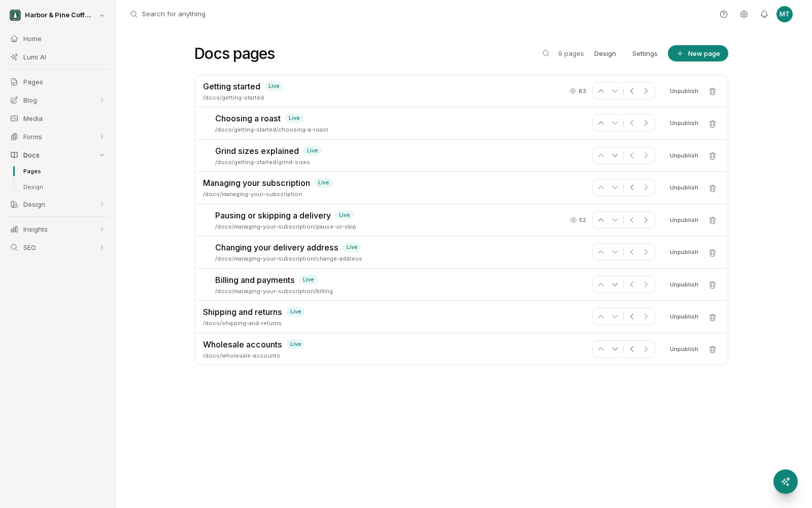Move Billing and payments down
Viewport: 812px width, 508px height.
(x=615, y=284)
